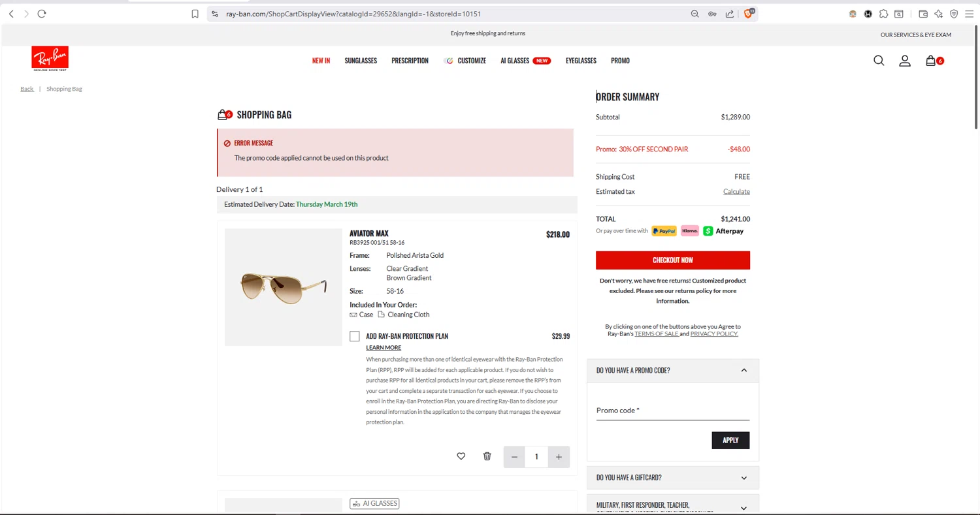This screenshot has height=515, width=980.
Task: Open Brave Shields lion icon
Action: [749, 13]
